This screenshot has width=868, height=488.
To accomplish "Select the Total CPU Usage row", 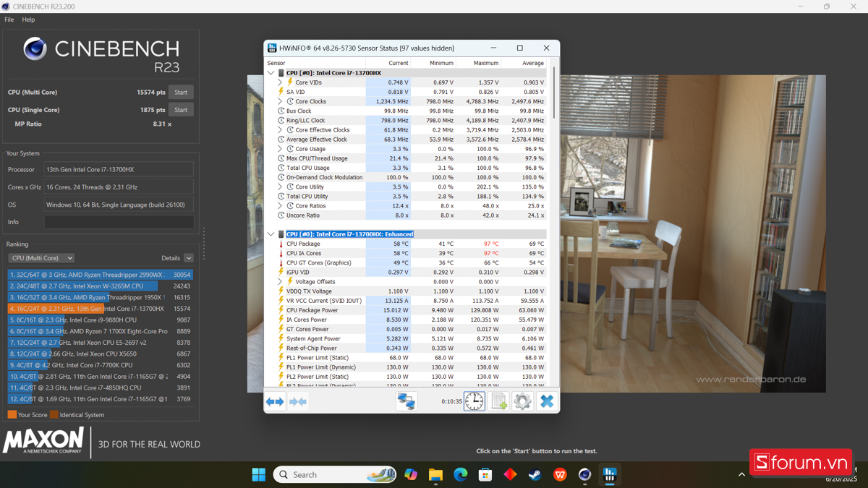I will [407, 168].
